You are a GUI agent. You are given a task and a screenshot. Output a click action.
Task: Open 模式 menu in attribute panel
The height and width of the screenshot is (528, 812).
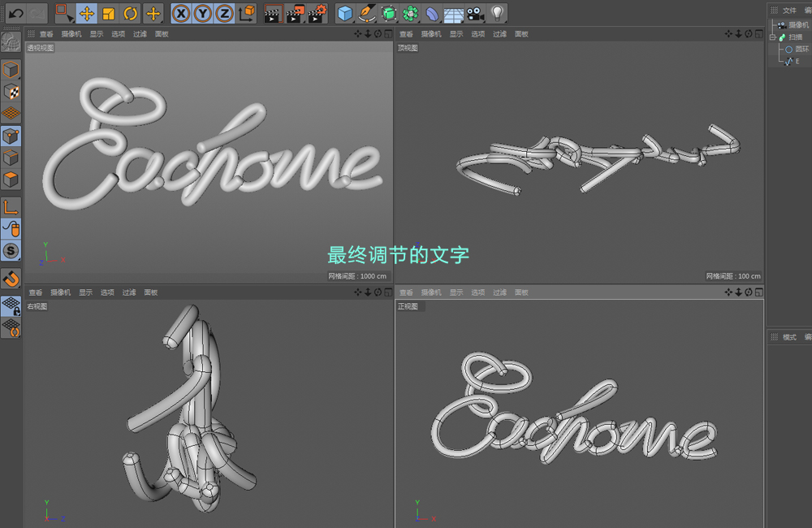789,337
